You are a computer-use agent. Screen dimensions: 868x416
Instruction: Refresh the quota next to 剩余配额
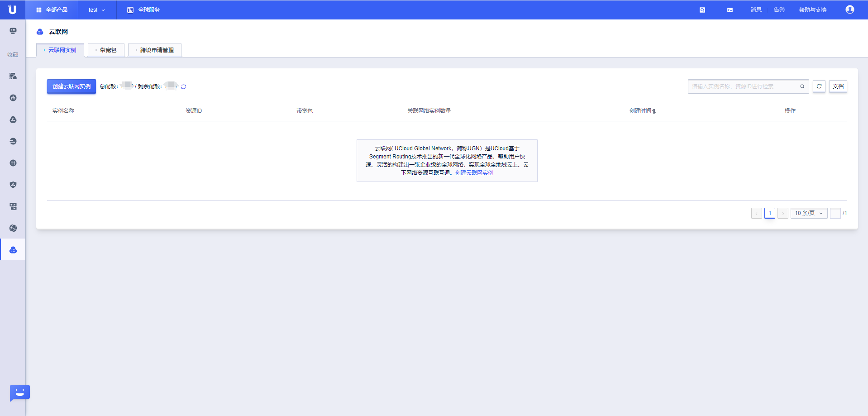tap(184, 87)
